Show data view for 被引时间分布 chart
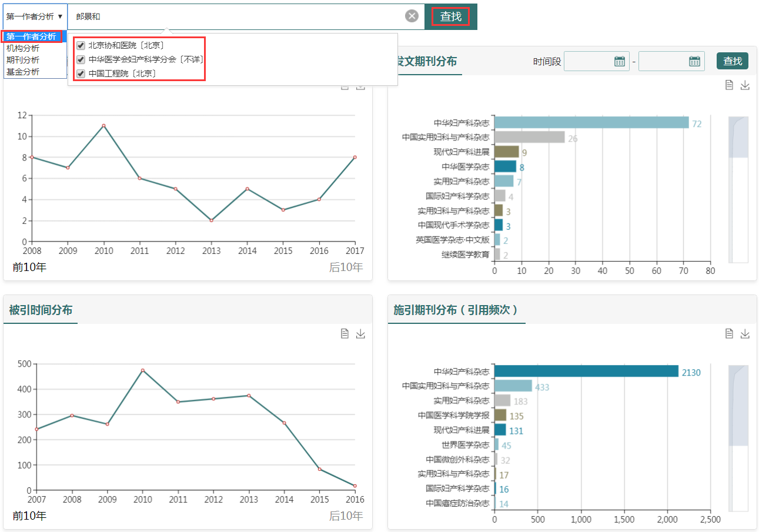The image size is (759, 532). [x=345, y=334]
